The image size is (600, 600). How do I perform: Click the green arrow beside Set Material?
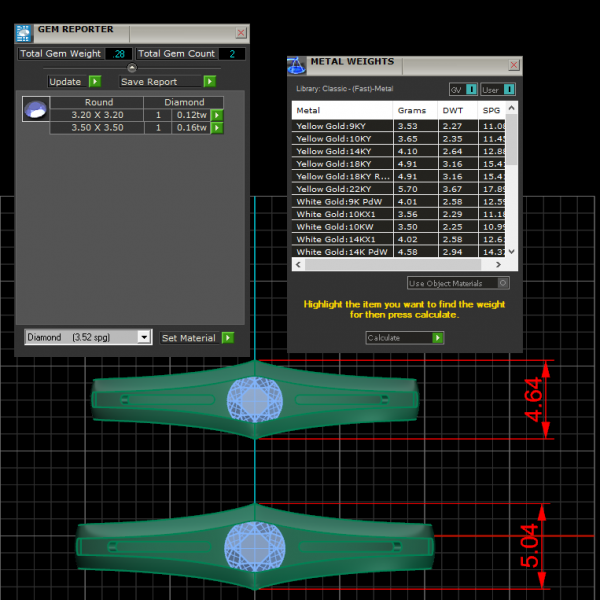[228, 338]
